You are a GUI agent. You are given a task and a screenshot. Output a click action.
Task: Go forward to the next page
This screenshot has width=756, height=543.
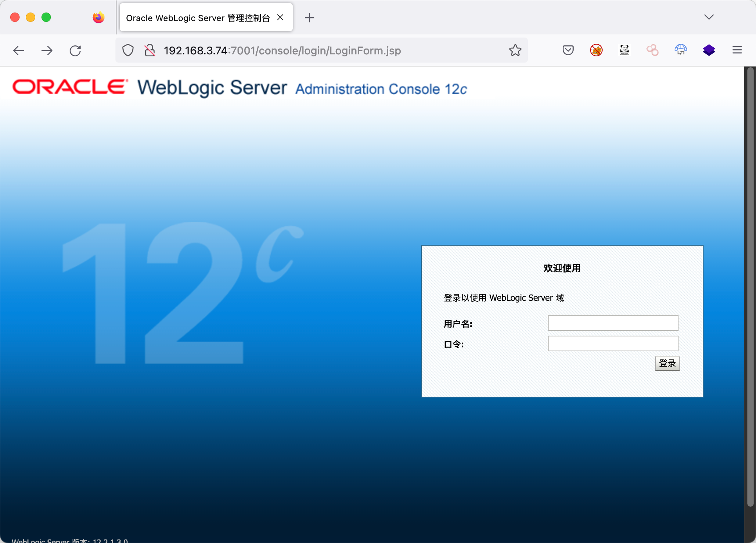[x=47, y=50]
